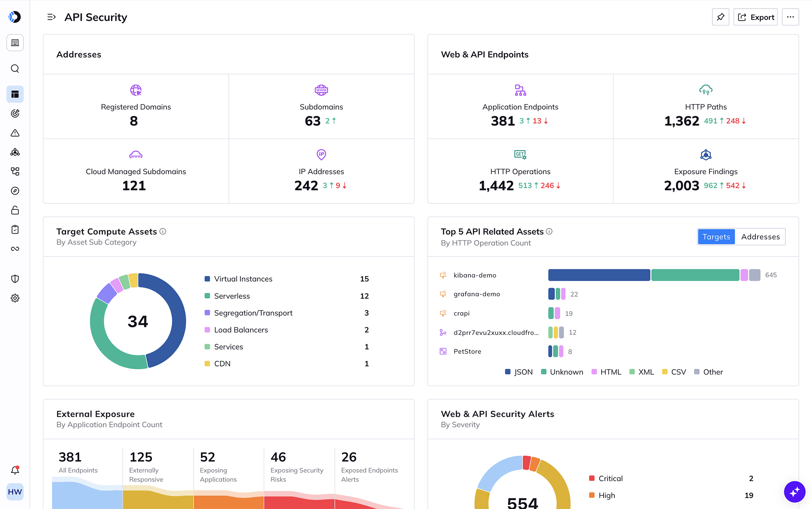The width and height of the screenshot is (812, 509).
Task: Click the 125 Externally Responsive figure
Action: point(141,457)
